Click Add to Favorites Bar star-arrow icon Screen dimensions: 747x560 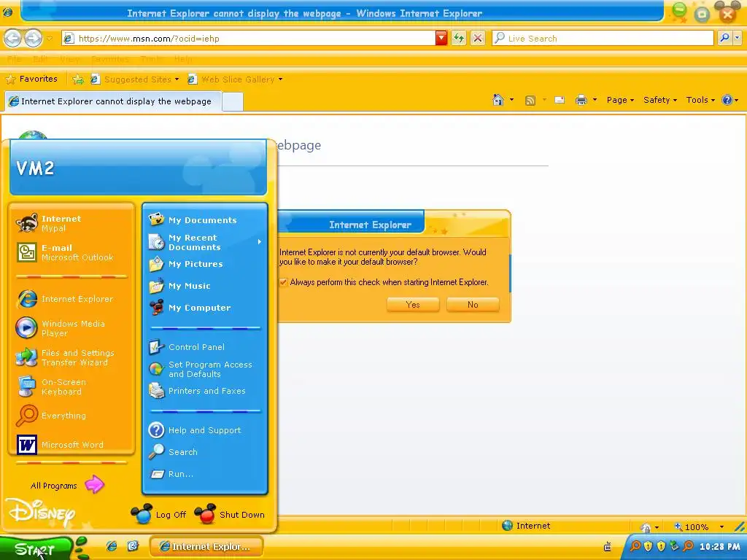click(77, 79)
